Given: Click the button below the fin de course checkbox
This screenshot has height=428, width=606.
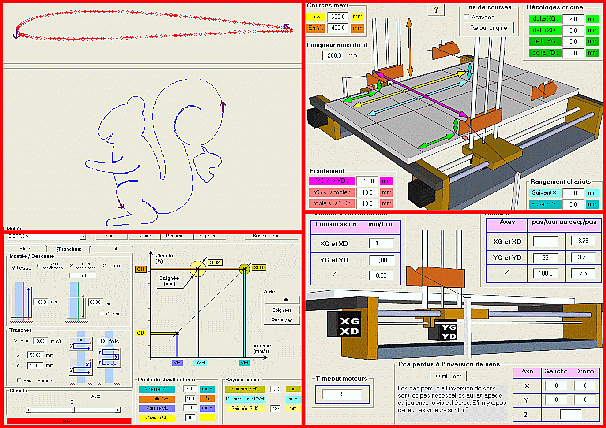Looking at the screenshot, I should coord(489,28).
